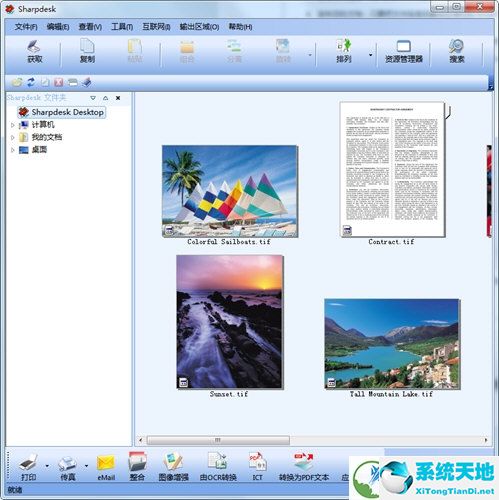Expand the 桌面 (Desktop) tree node

(x=13, y=150)
